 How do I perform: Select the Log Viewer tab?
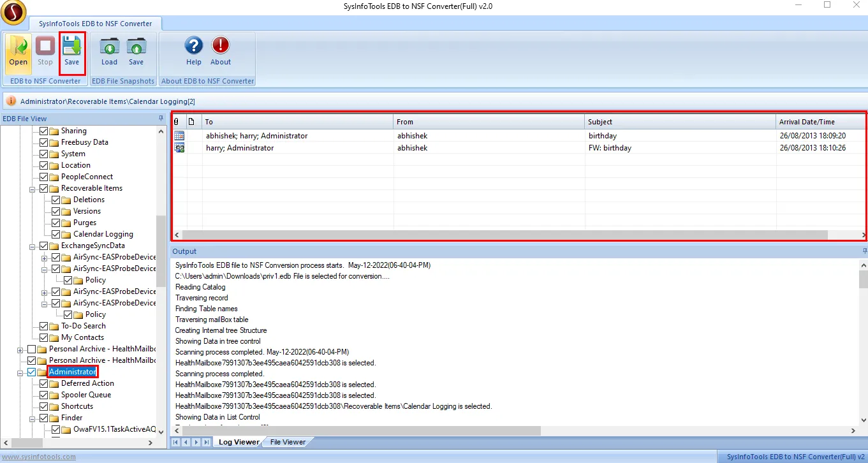239,442
